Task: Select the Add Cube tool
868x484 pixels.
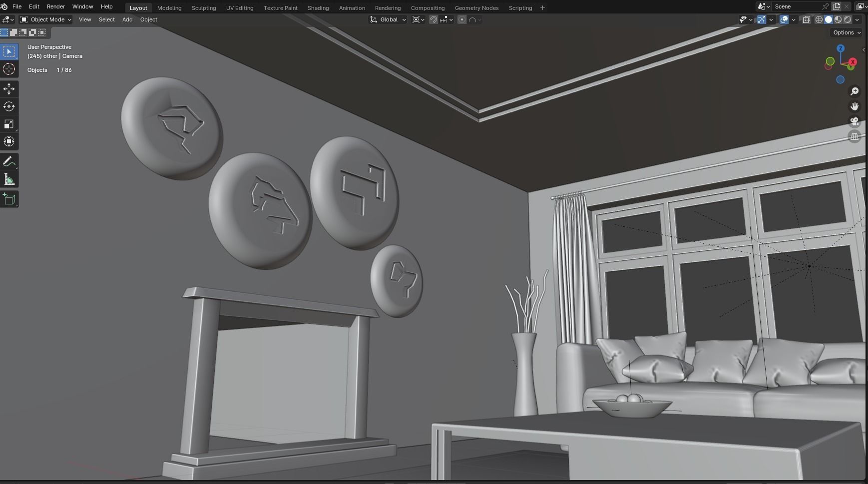Action: coord(9,199)
